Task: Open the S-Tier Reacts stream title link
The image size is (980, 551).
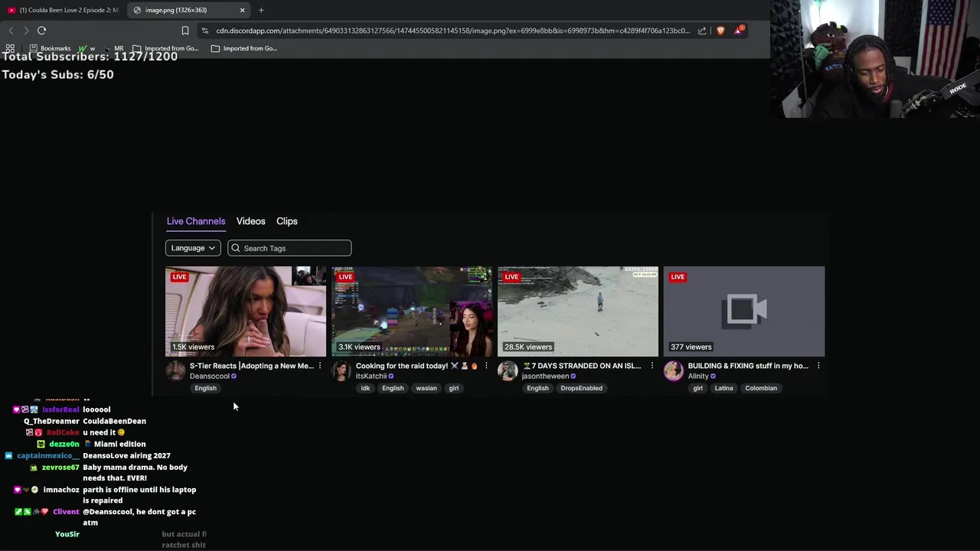Action: click(252, 366)
